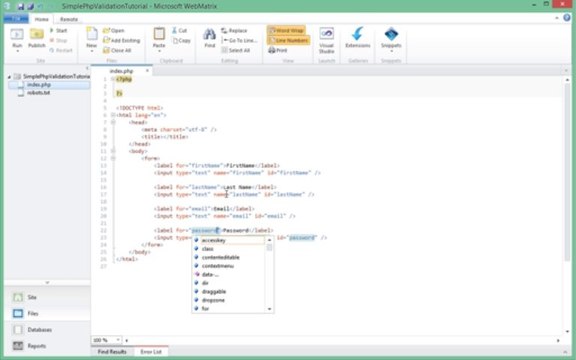Choose accesskey from the autocomplete list

point(228,240)
